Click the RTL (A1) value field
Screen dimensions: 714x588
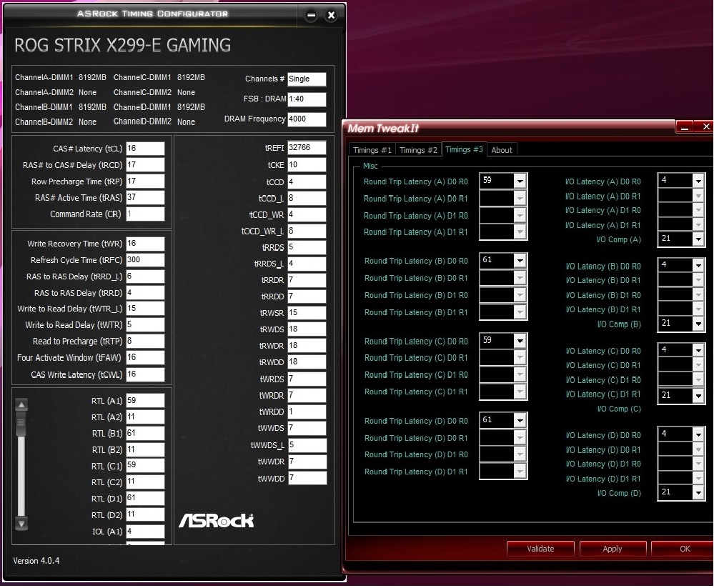[145, 401]
